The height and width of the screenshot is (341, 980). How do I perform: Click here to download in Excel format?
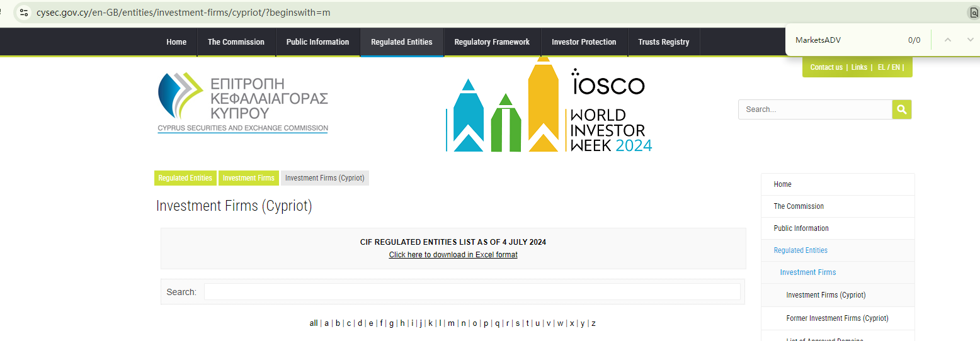(453, 255)
